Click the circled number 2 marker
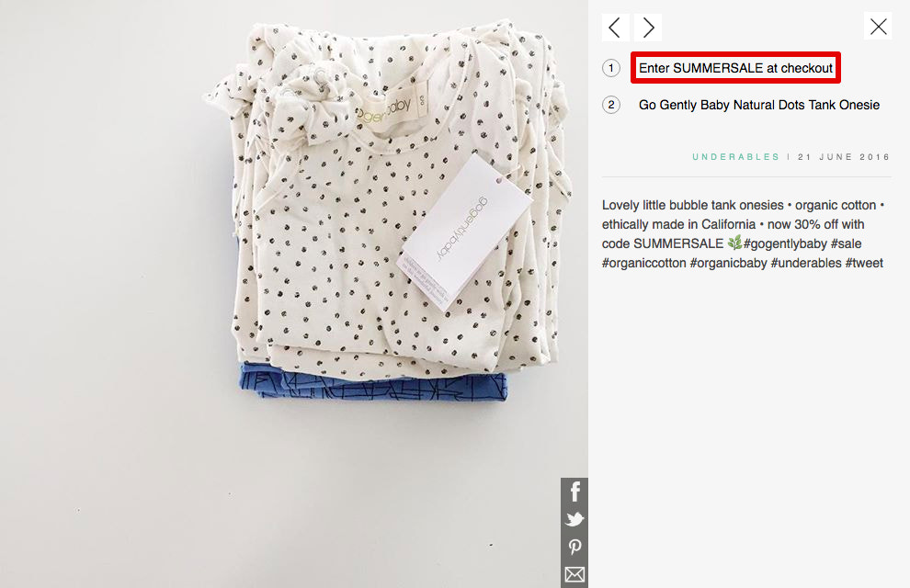Viewport: 910px width, 588px height. pyautogui.click(x=611, y=105)
